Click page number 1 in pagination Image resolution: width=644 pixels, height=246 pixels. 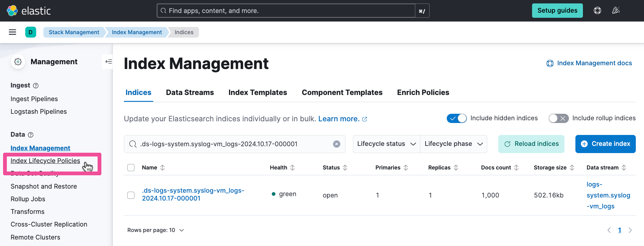619,230
